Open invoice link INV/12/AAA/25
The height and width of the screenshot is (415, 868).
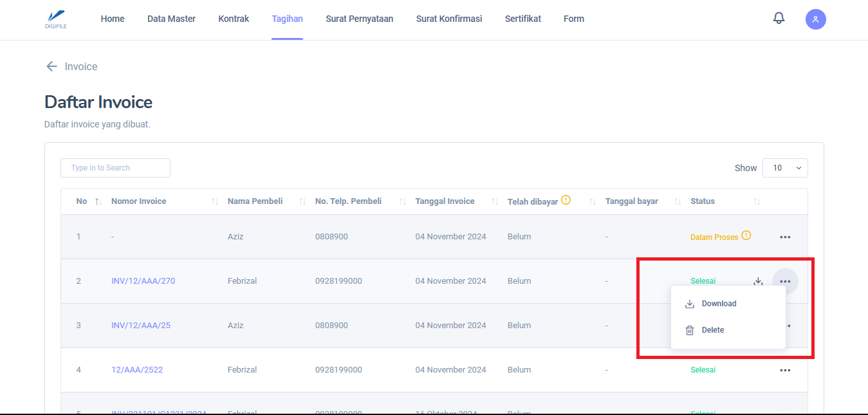[x=141, y=326]
